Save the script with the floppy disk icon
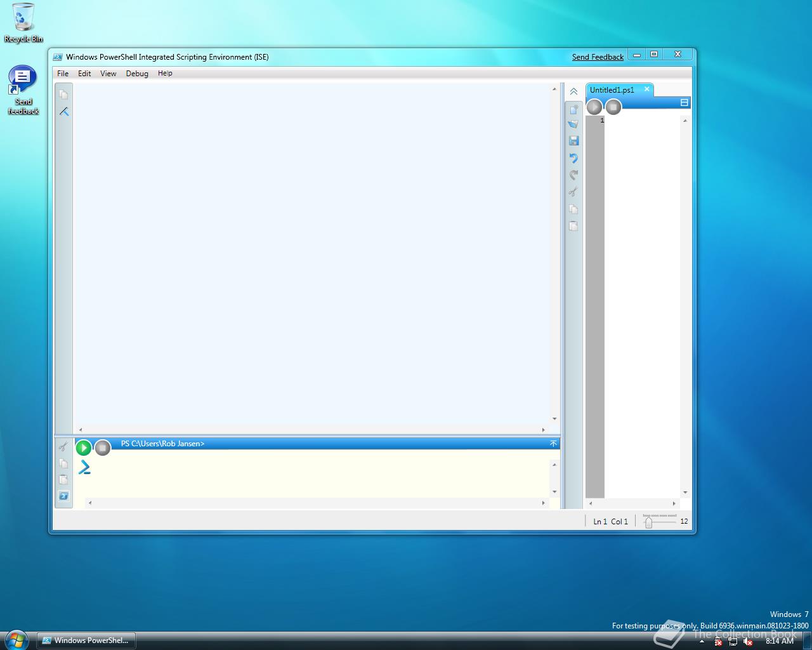The image size is (812, 650). (573, 141)
